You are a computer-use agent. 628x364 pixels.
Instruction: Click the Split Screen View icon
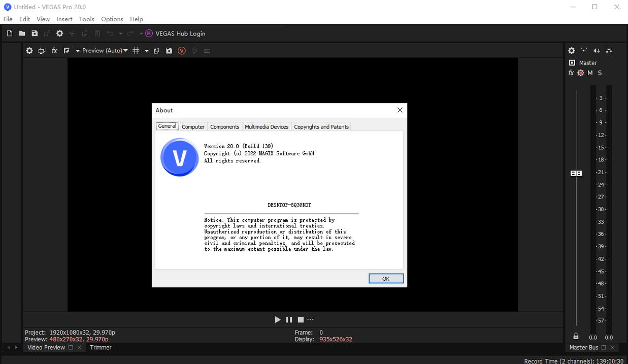coord(67,51)
